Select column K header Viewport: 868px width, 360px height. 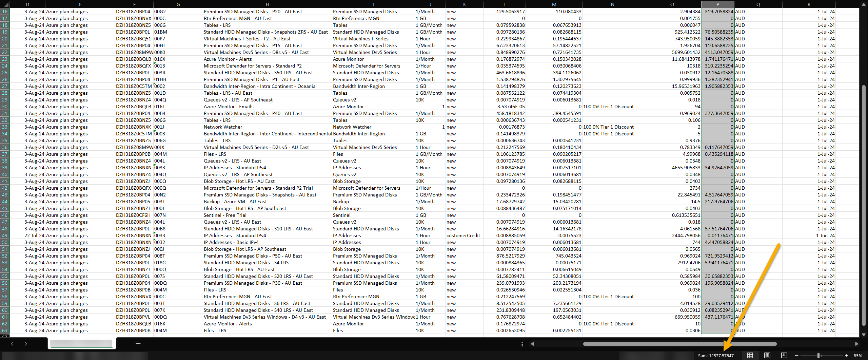click(x=464, y=4)
